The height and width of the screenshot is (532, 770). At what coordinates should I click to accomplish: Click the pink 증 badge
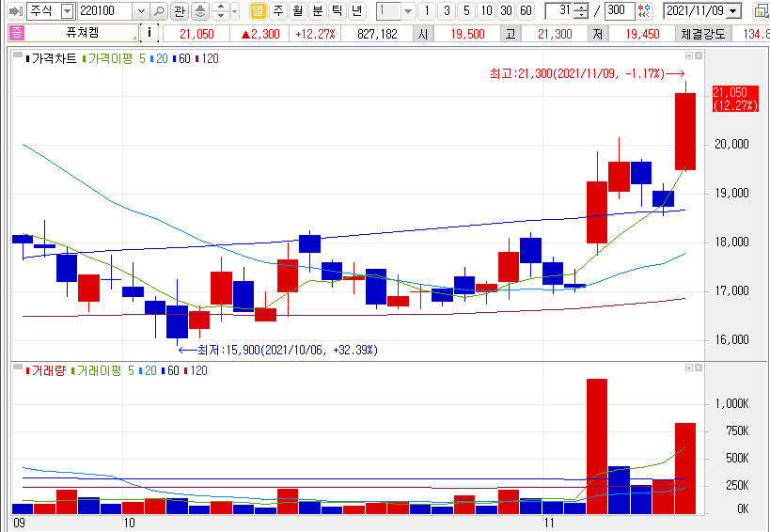pos(17,34)
